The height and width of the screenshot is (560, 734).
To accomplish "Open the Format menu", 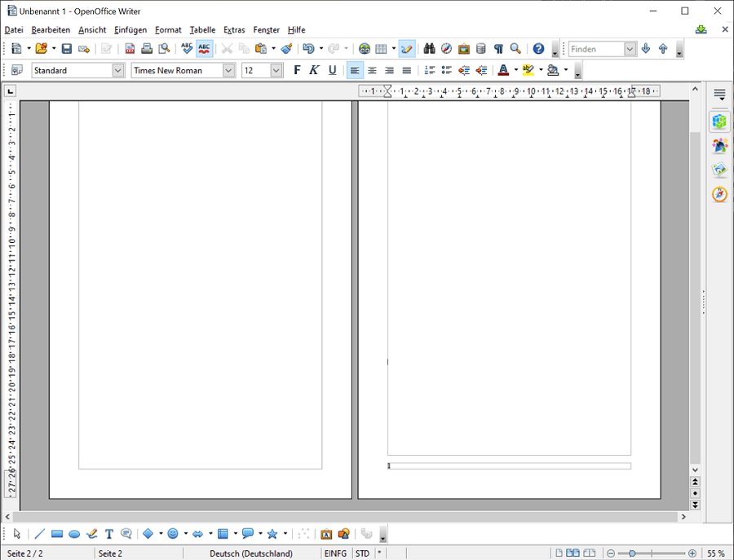I will pyautogui.click(x=168, y=30).
